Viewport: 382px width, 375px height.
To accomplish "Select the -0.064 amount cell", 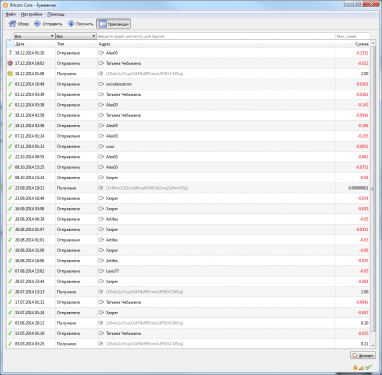I will (x=353, y=281).
